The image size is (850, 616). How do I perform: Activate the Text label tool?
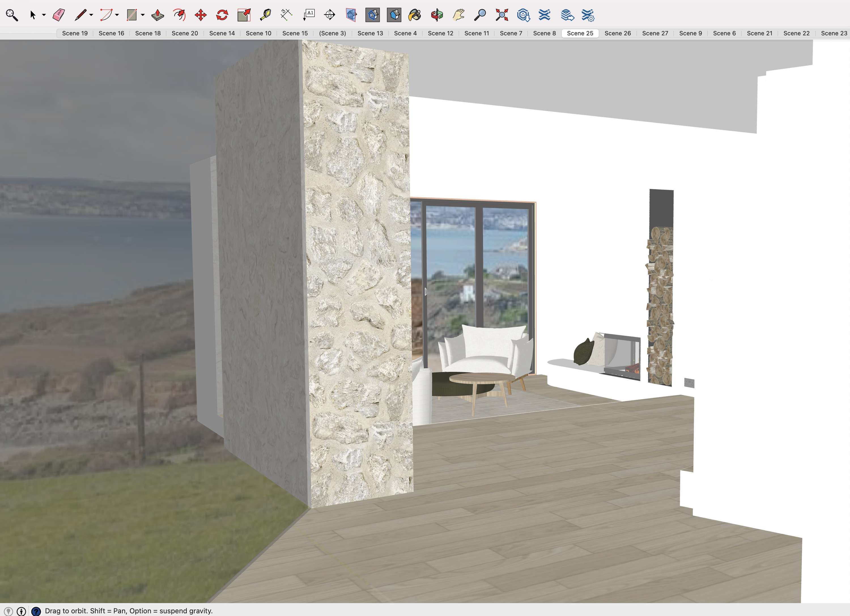[309, 15]
